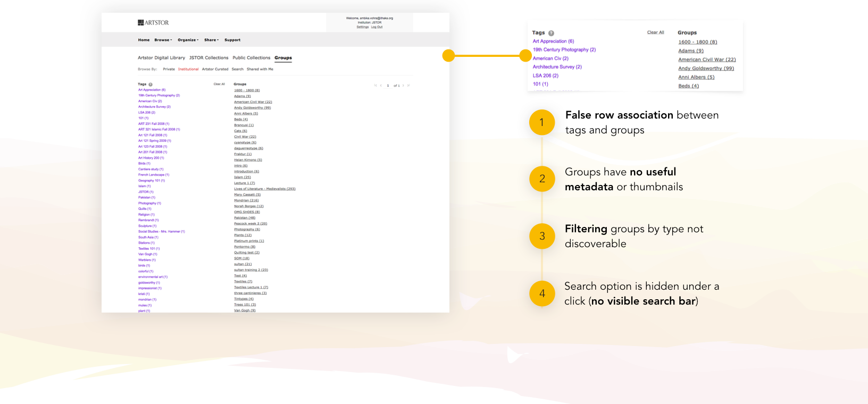
Task: Filter by impressionist tag
Action: click(150, 288)
